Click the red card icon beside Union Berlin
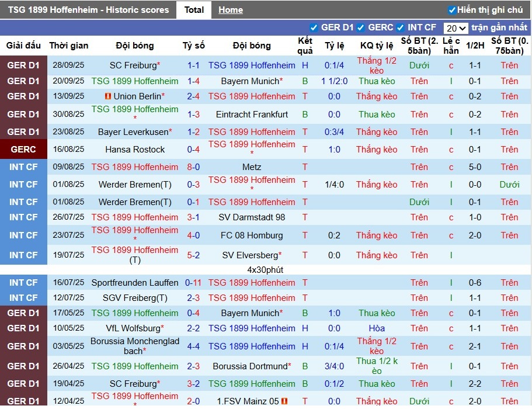The image size is (532, 409). pos(108,96)
